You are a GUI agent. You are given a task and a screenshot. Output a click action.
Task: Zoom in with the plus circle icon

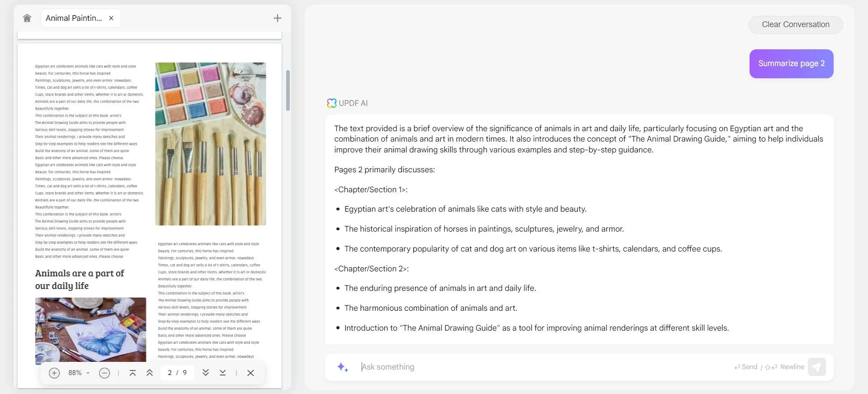(x=54, y=373)
